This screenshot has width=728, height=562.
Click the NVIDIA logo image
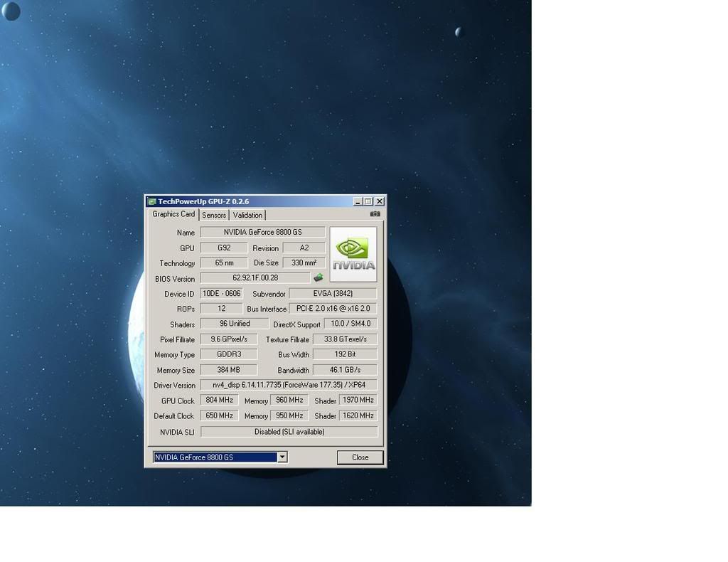coord(353,255)
